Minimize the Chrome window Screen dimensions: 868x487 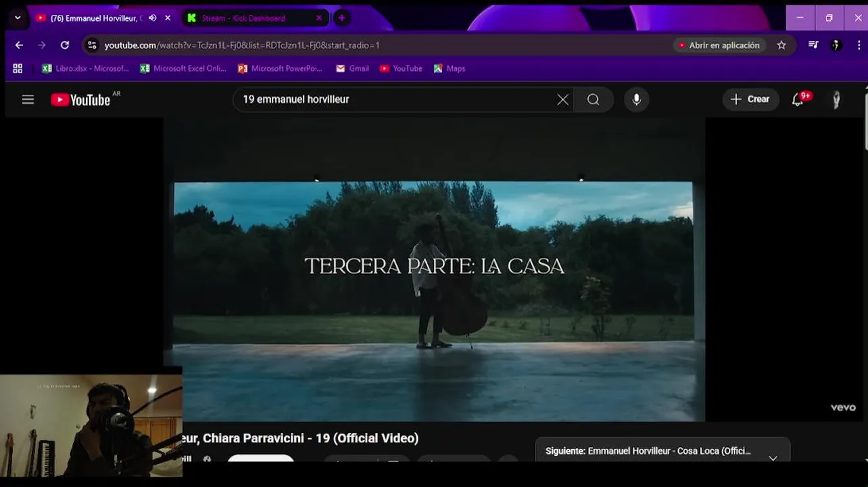point(800,18)
